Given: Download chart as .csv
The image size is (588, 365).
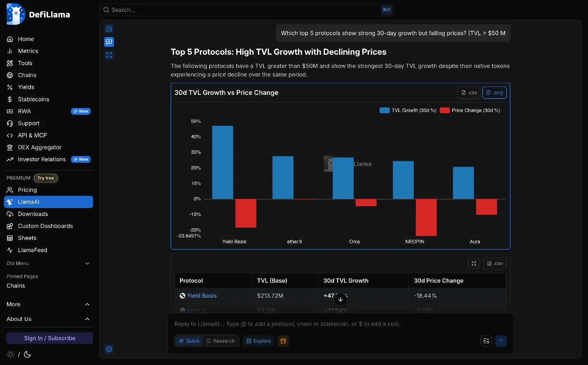Looking at the screenshot, I should pyautogui.click(x=469, y=93).
